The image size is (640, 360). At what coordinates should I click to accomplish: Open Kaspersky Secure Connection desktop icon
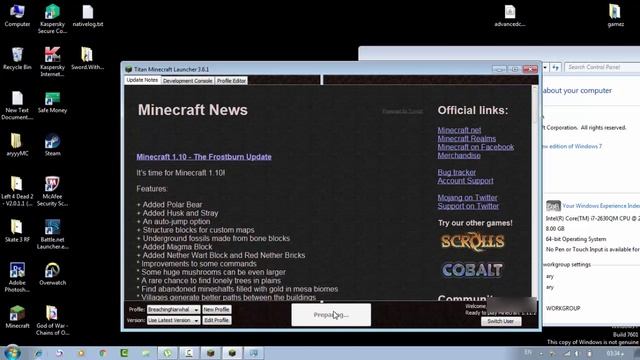(52, 18)
